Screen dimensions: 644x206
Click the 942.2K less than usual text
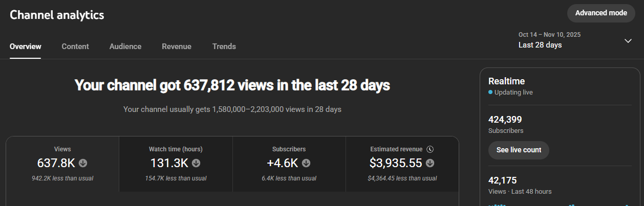tap(62, 178)
